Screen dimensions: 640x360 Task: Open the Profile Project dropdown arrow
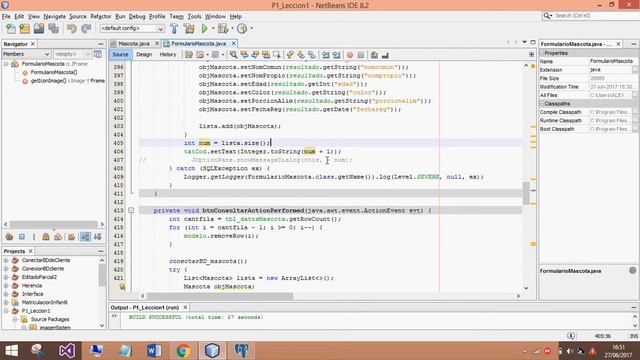click(251, 29)
